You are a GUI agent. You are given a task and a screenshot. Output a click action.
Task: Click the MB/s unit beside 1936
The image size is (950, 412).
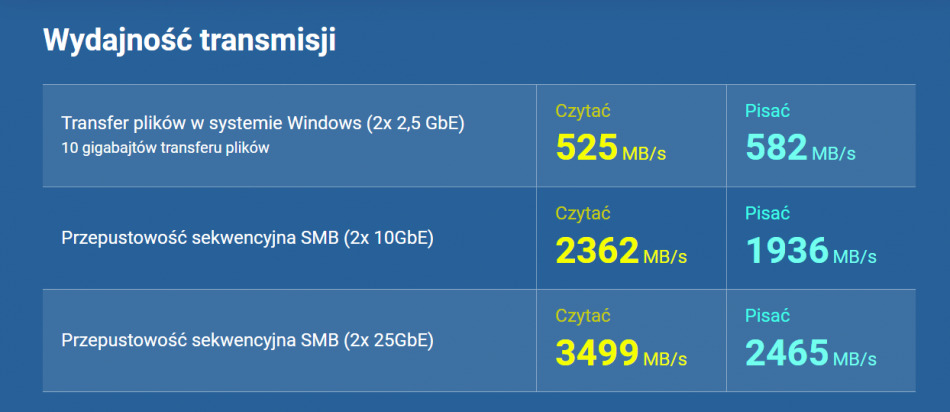tap(855, 257)
